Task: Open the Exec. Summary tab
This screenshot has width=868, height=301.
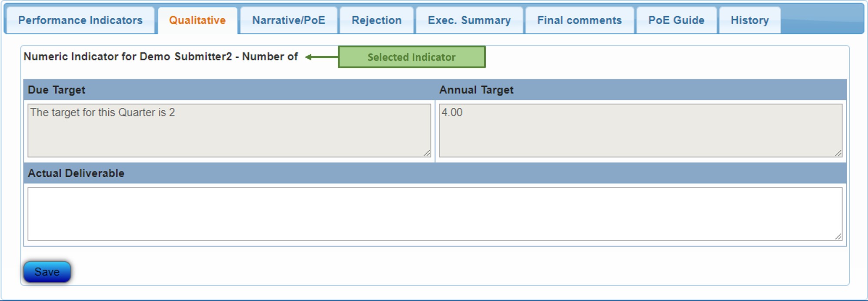Action: click(x=469, y=20)
